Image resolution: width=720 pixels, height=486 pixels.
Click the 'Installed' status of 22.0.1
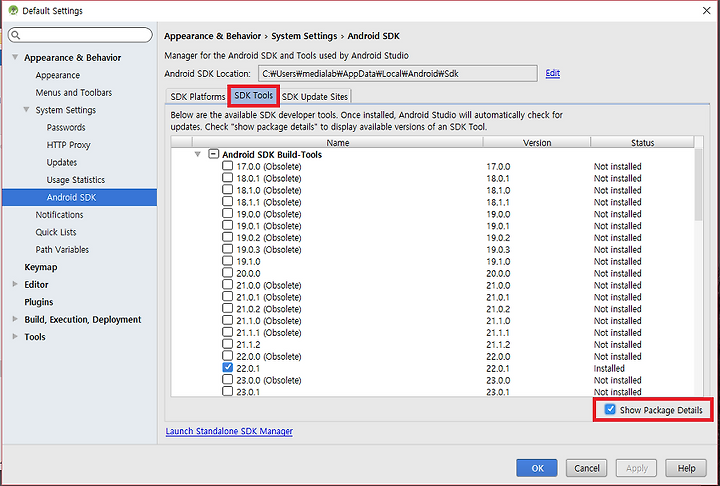(x=609, y=368)
